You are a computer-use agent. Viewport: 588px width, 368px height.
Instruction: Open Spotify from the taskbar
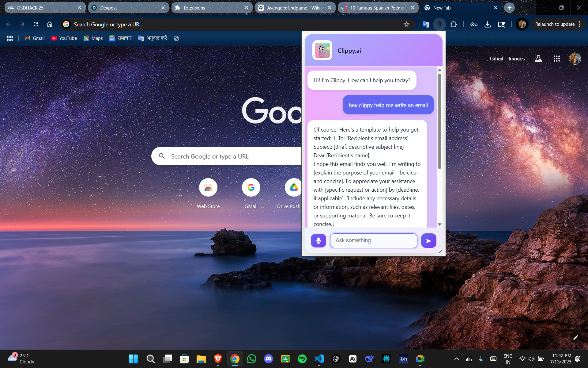coord(302,359)
